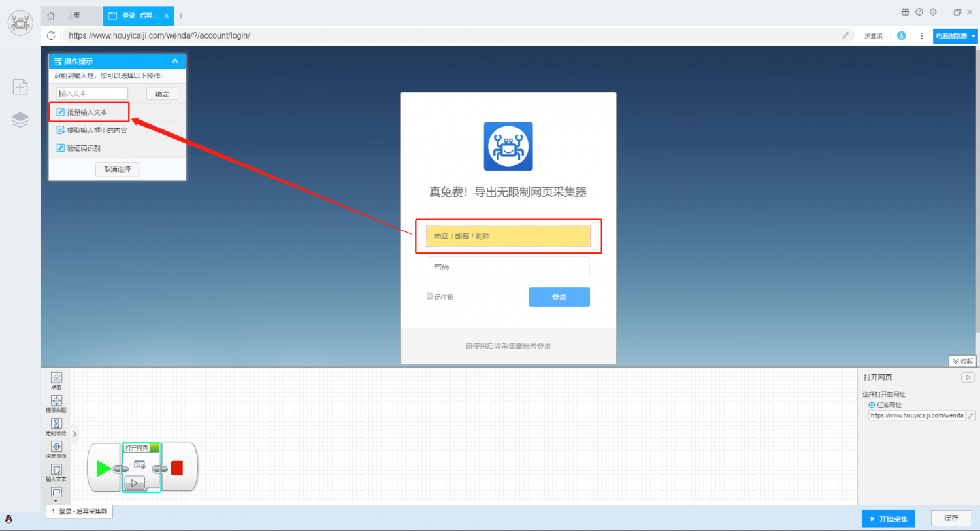The width and height of the screenshot is (980, 531).
Task: Click the blue round icon beside 预登录
Action: (902, 36)
